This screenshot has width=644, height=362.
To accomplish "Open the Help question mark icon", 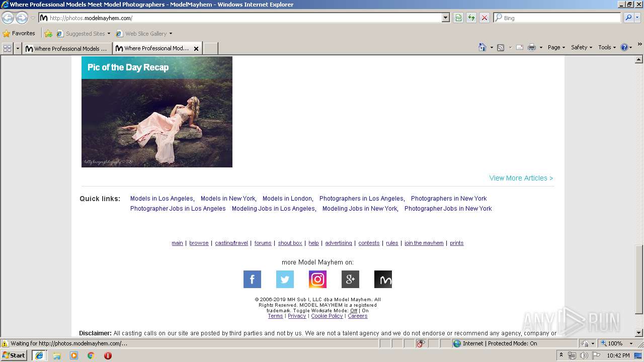I will pyautogui.click(x=624, y=47).
